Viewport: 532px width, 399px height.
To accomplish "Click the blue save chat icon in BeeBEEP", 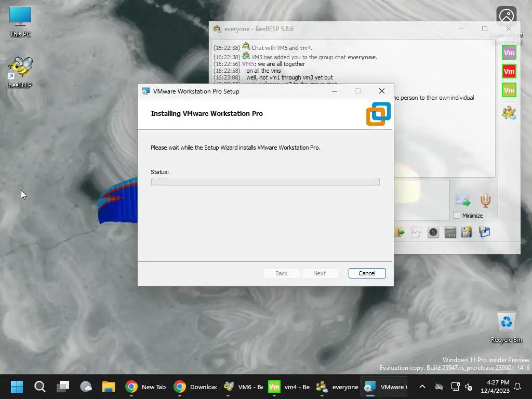I will pyautogui.click(x=484, y=232).
